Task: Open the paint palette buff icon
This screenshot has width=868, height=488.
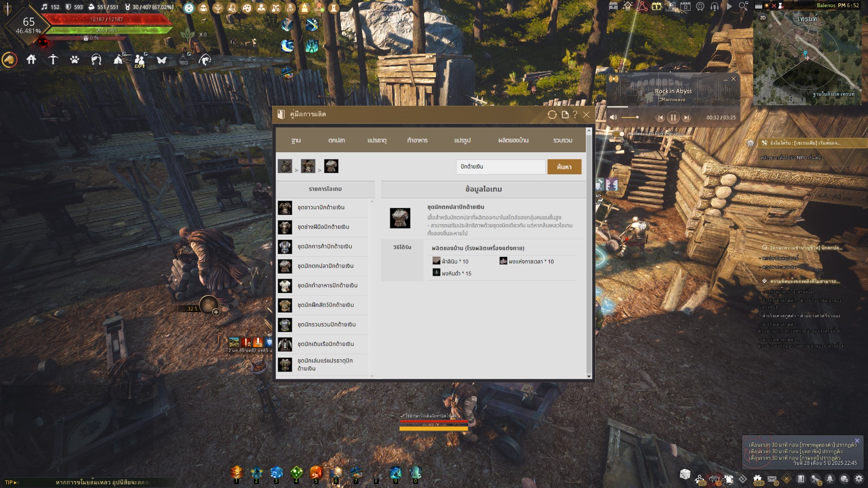Action: pyautogui.click(x=247, y=8)
